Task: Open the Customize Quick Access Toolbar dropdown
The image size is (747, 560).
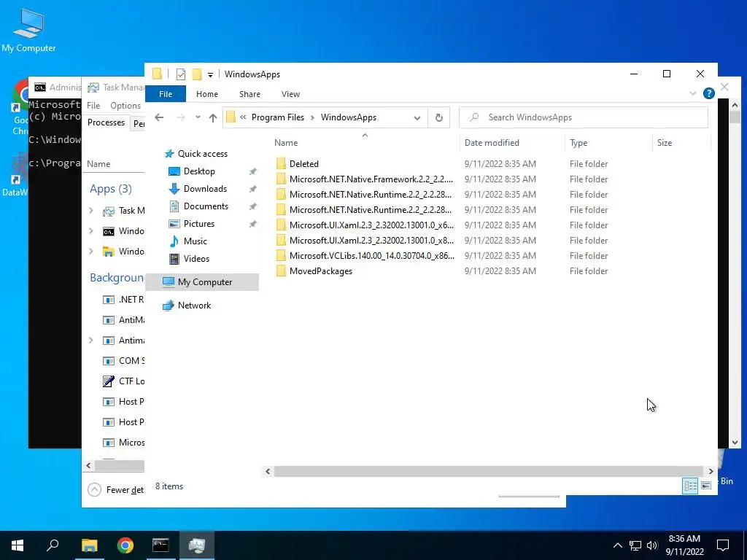Action: (210, 75)
